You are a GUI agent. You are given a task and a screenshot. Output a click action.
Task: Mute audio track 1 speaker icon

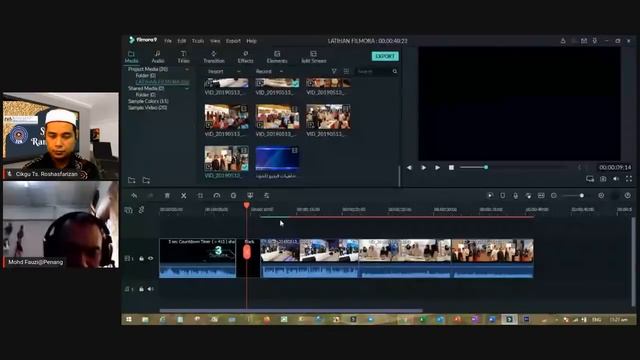pyautogui.click(x=151, y=289)
